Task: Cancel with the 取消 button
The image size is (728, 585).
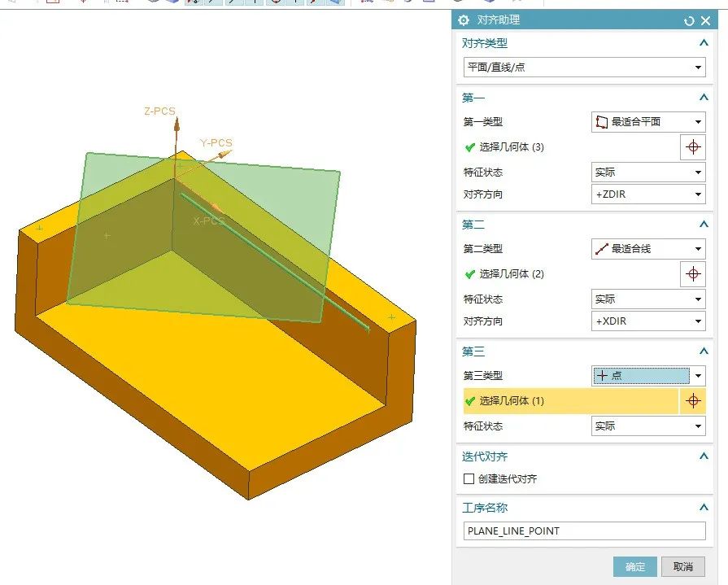Action: click(x=683, y=566)
